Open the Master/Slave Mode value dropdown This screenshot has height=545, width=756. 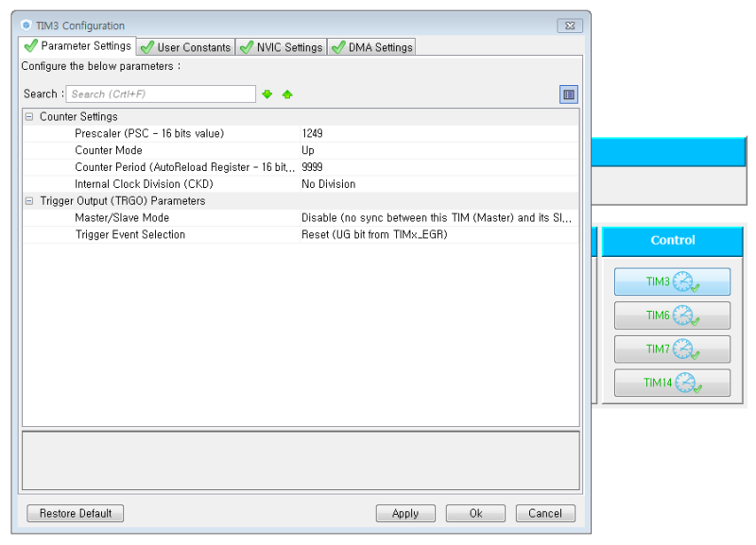click(x=438, y=218)
